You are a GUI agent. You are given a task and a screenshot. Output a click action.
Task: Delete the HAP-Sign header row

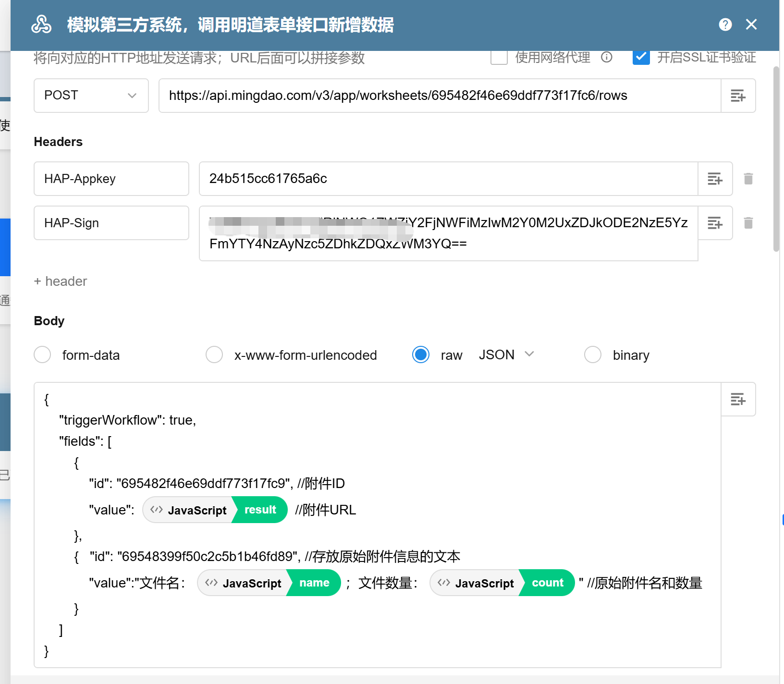(x=748, y=223)
